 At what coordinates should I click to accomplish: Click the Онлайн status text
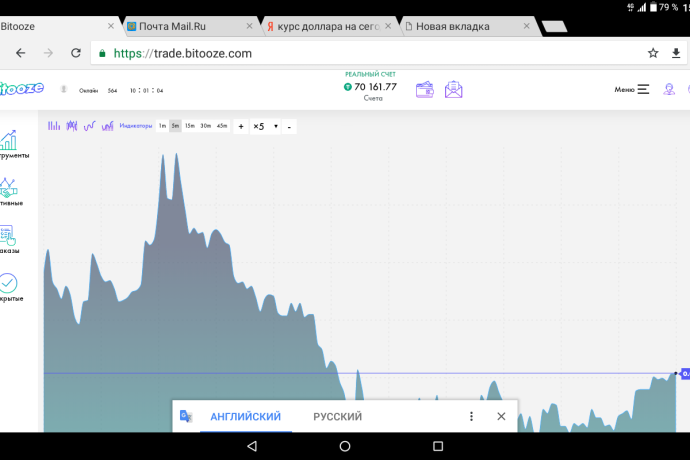coord(88,90)
